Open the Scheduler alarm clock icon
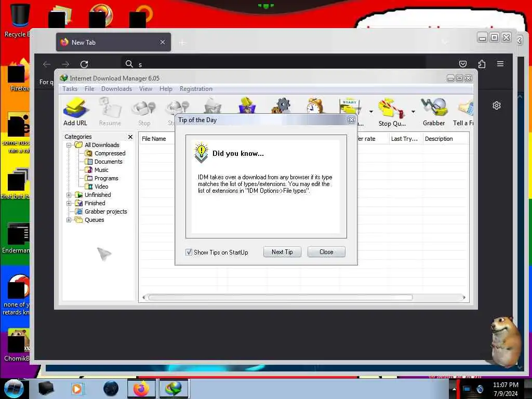 [315, 105]
